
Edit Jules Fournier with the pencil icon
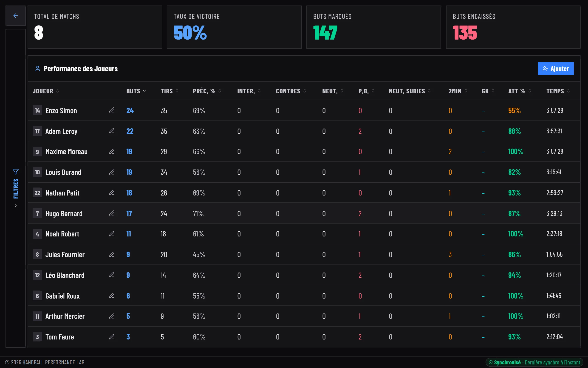coord(112,254)
